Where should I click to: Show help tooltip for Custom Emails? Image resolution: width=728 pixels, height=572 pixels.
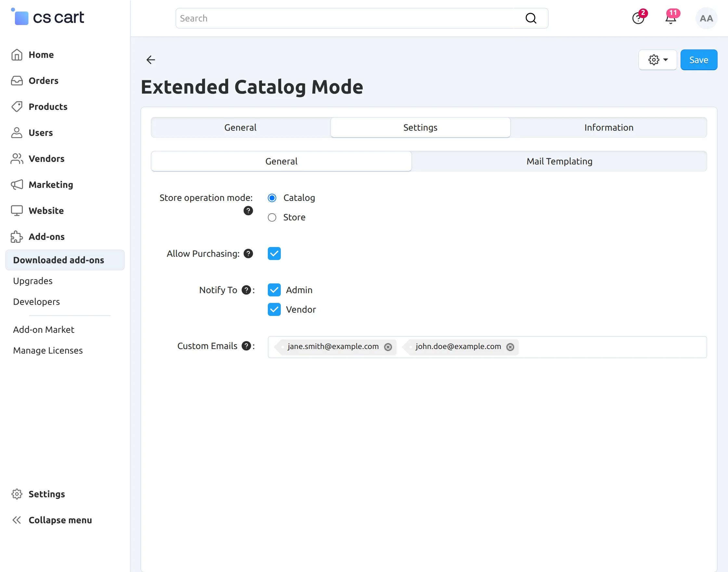click(246, 346)
